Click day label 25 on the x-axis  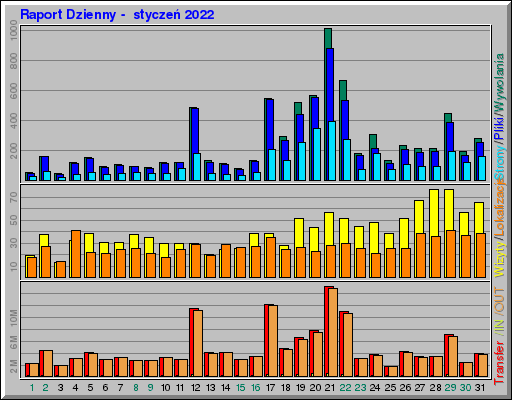coord(390,388)
